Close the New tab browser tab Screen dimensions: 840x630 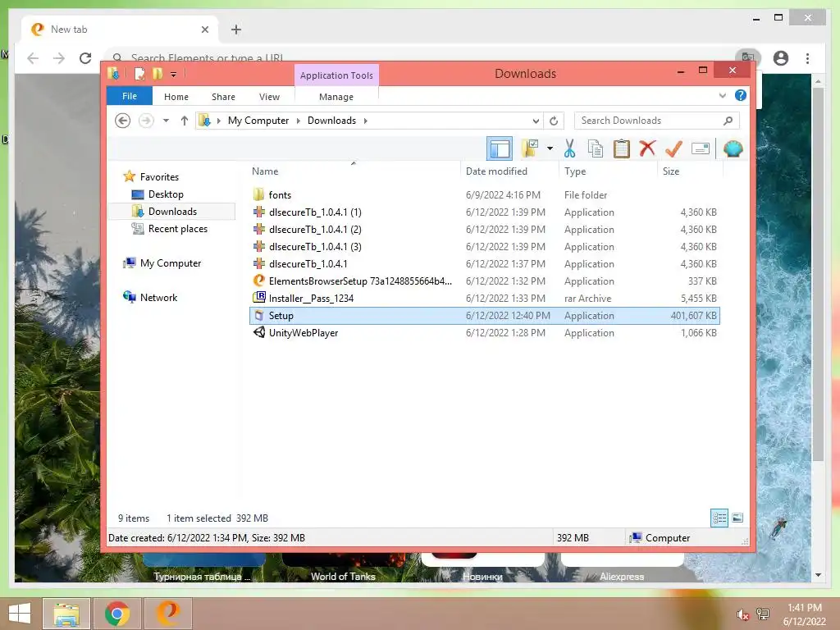pos(204,30)
